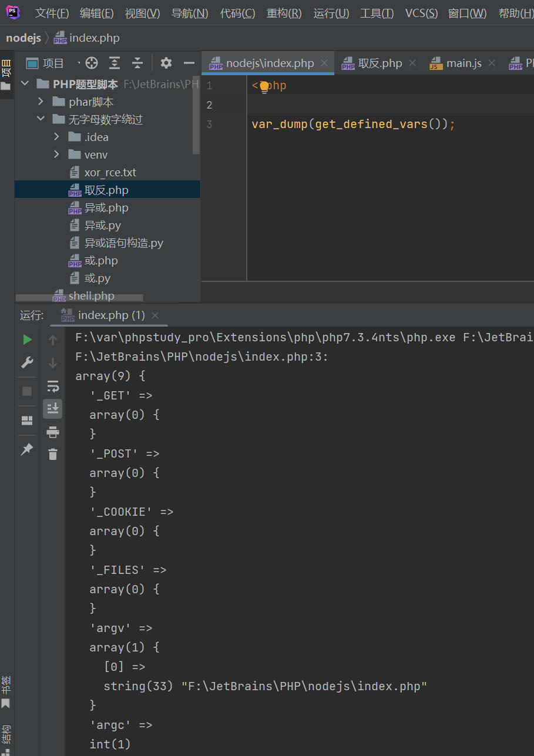Click the PhpStorm logo icon
The image size is (534, 756).
coord(12,12)
